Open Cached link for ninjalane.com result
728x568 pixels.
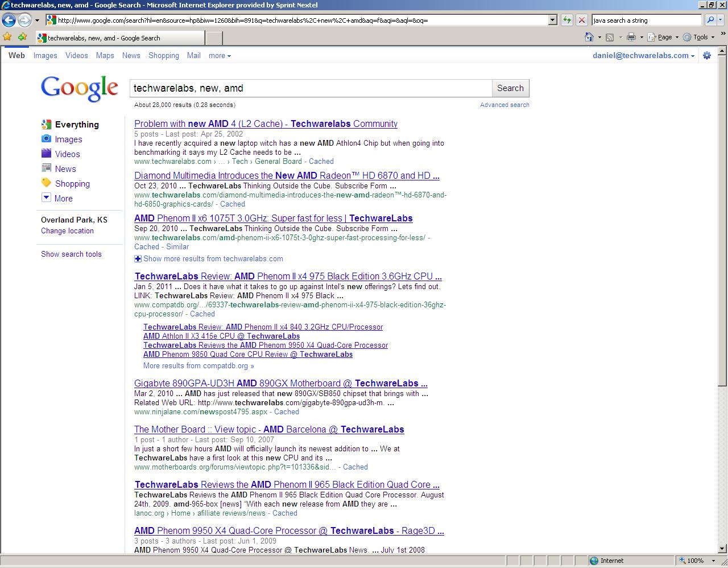[286, 412]
